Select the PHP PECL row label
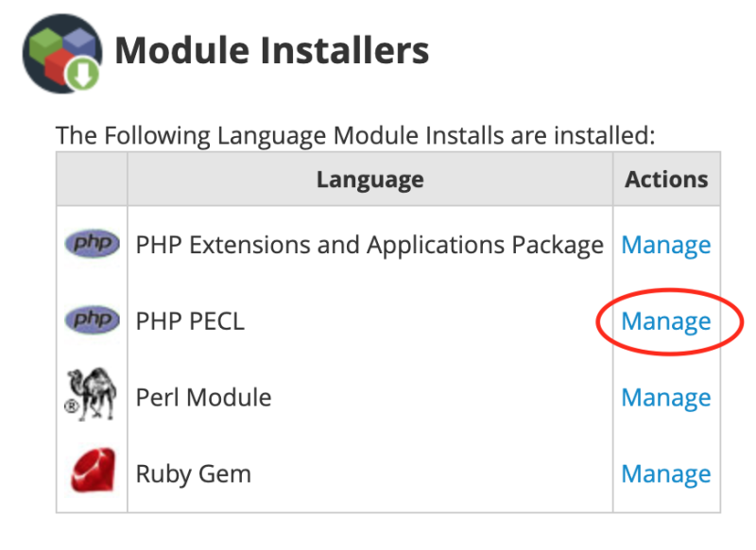Image resolution: width=756 pixels, height=550 pixels. click(190, 322)
